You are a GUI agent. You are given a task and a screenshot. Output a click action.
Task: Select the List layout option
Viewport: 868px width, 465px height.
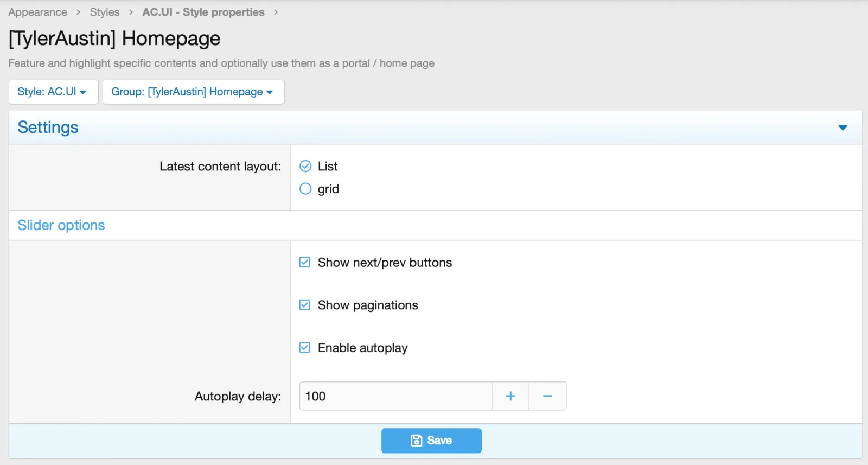click(306, 166)
